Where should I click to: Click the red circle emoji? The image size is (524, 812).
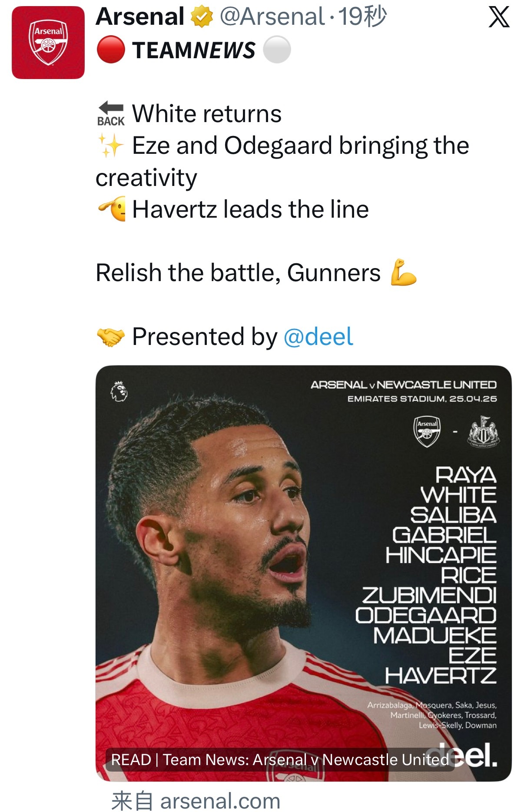(111, 50)
